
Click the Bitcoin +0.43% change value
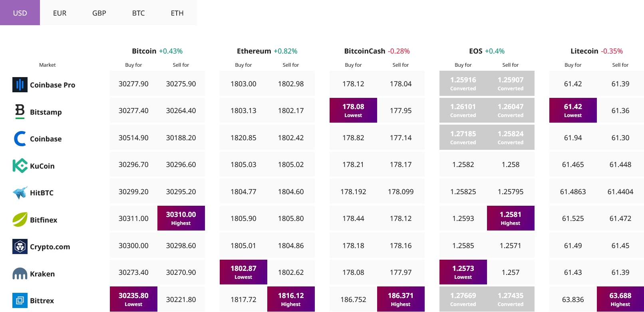pyautogui.click(x=171, y=51)
